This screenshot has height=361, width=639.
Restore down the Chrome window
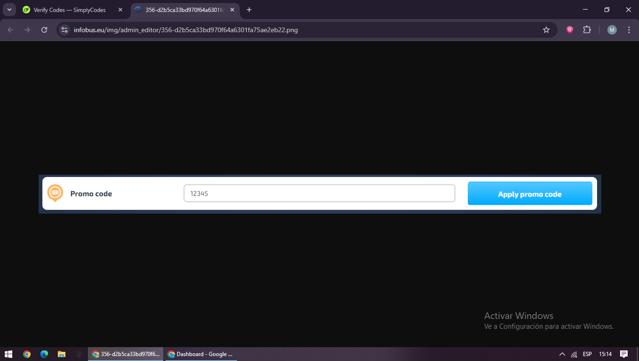pyautogui.click(x=607, y=9)
